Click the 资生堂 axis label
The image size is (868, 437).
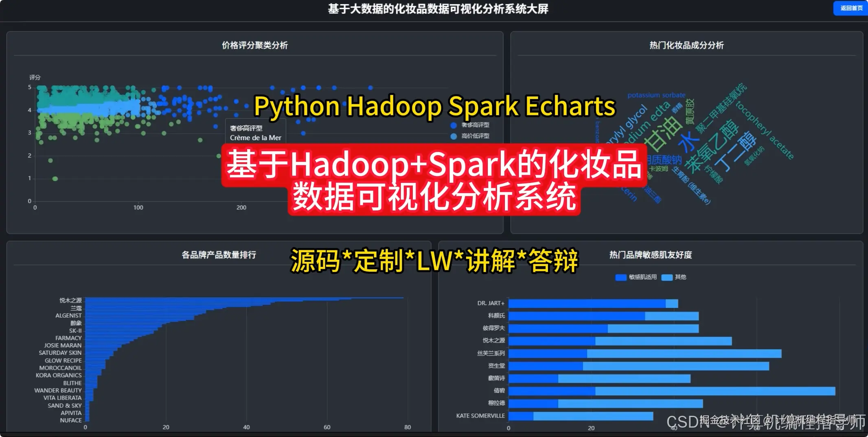(x=496, y=366)
